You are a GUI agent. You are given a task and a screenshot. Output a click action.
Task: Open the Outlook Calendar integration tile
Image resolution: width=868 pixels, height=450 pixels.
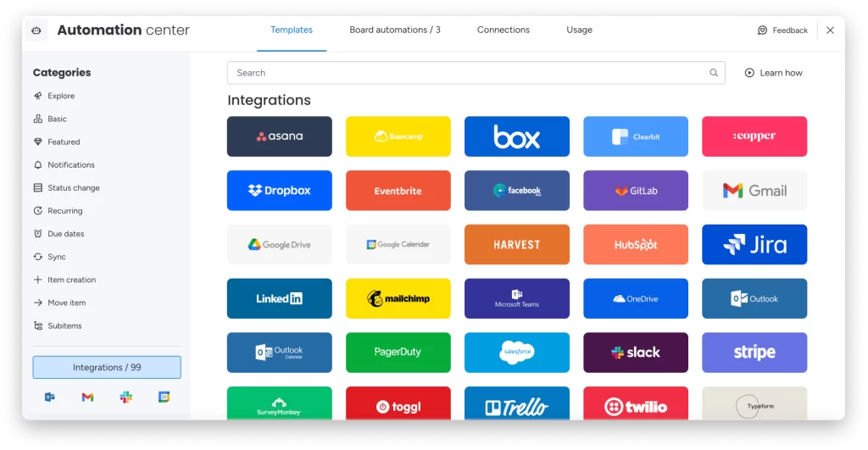[x=280, y=353]
